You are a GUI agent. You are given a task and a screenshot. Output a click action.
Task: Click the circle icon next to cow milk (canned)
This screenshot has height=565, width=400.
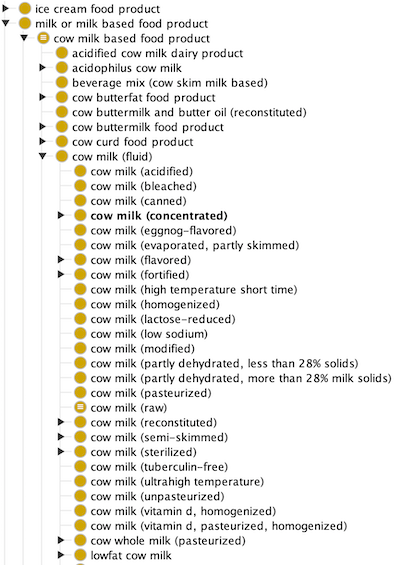pyautogui.click(x=80, y=201)
